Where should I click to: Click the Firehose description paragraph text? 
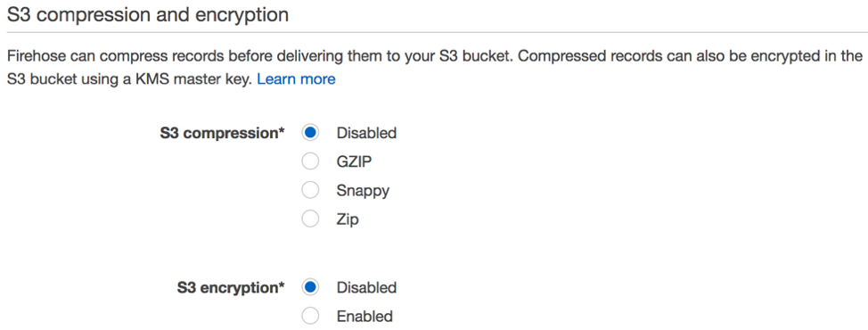pos(434,68)
